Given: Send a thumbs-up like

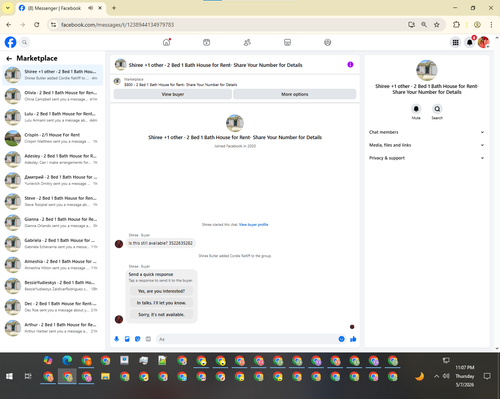Looking at the screenshot, I should pos(353,339).
